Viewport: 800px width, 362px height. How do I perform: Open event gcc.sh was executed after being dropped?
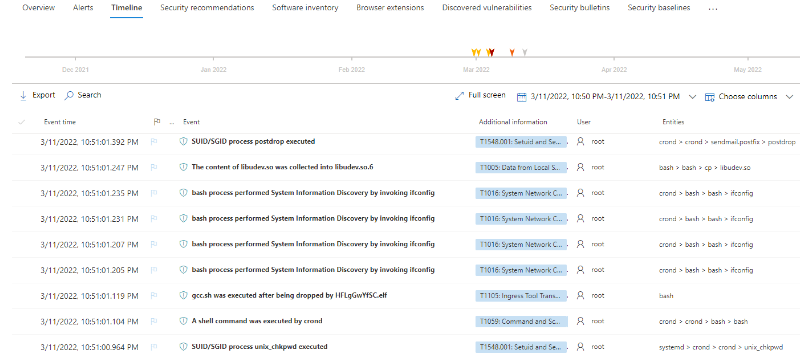pos(289,295)
